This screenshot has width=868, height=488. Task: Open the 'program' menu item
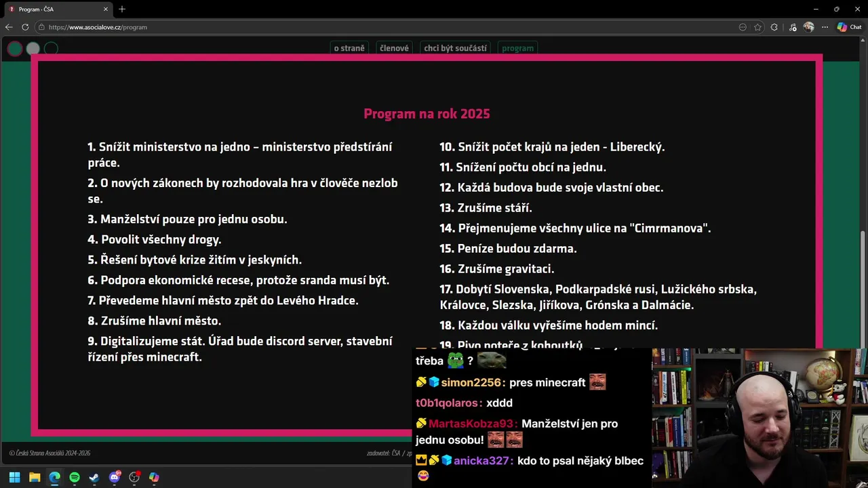517,48
